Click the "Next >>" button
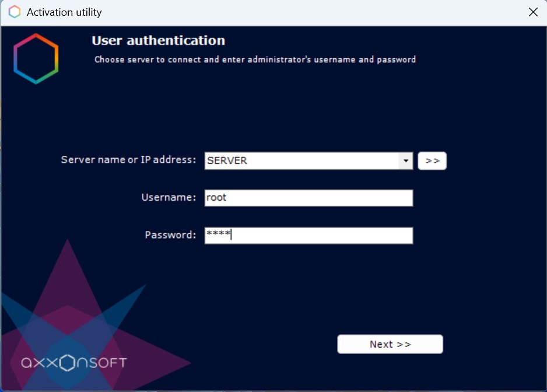This screenshot has height=392, width=547. pos(390,344)
